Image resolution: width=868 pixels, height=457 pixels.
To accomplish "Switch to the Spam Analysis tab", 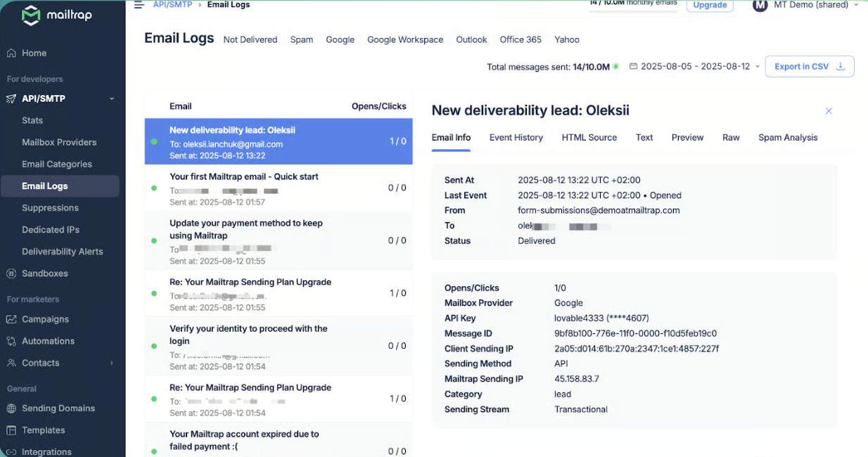I will point(787,138).
